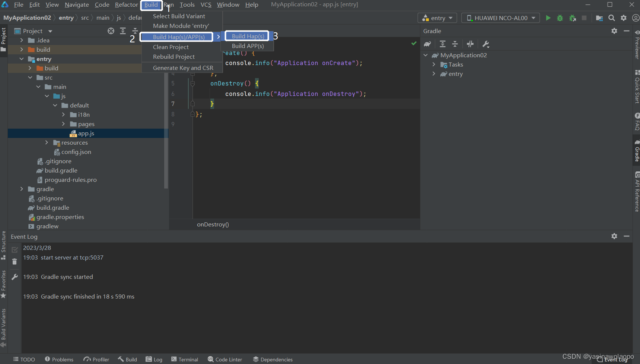The height and width of the screenshot is (364, 640).
Task: Open the API Reference side tab
Action: click(x=637, y=192)
